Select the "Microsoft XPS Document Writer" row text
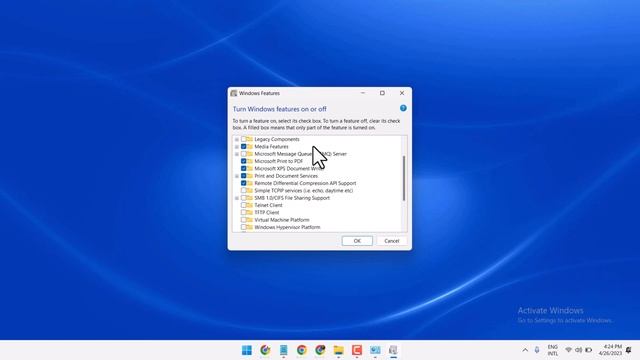The height and width of the screenshot is (360, 640). (289, 169)
